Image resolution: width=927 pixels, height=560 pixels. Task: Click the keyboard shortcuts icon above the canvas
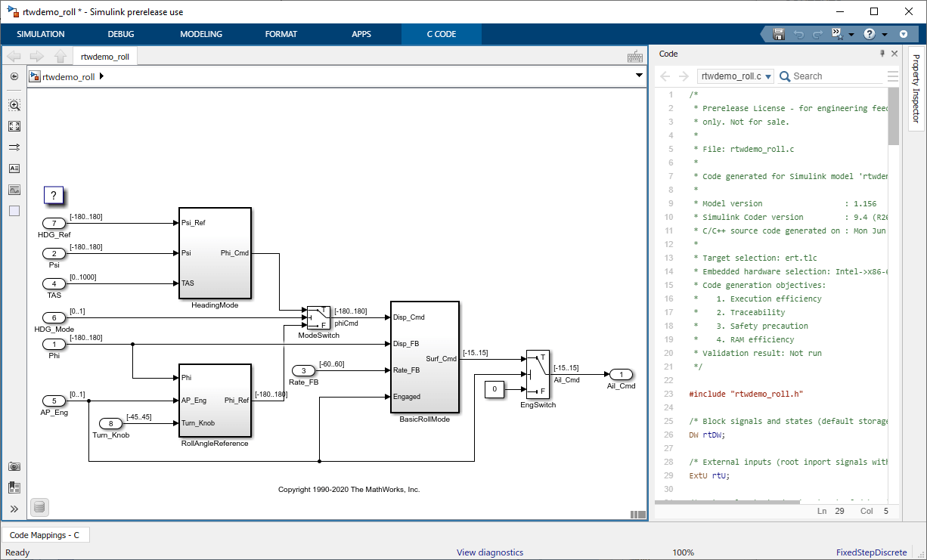(635, 57)
